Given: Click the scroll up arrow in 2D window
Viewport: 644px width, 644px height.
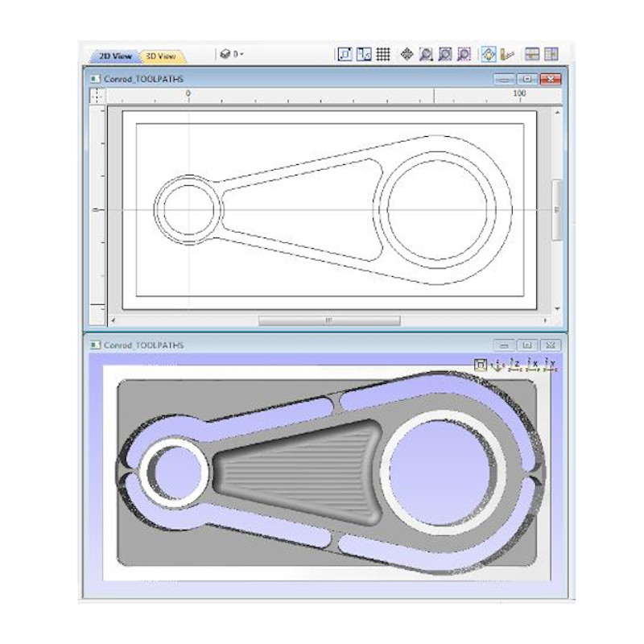Looking at the screenshot, I should pyautogui.click(x=557, y=113).
